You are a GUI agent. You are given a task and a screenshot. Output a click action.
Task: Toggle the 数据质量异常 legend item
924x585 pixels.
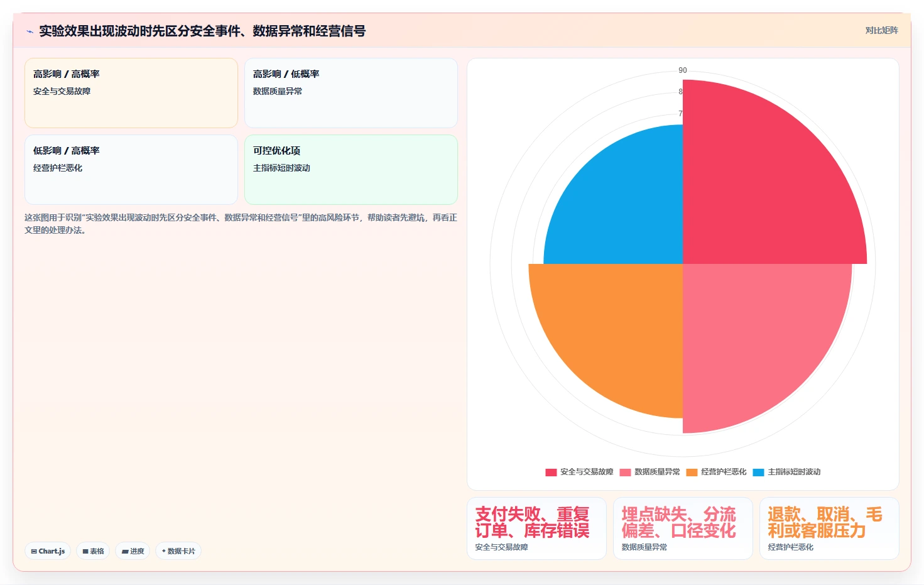[650, 472]
